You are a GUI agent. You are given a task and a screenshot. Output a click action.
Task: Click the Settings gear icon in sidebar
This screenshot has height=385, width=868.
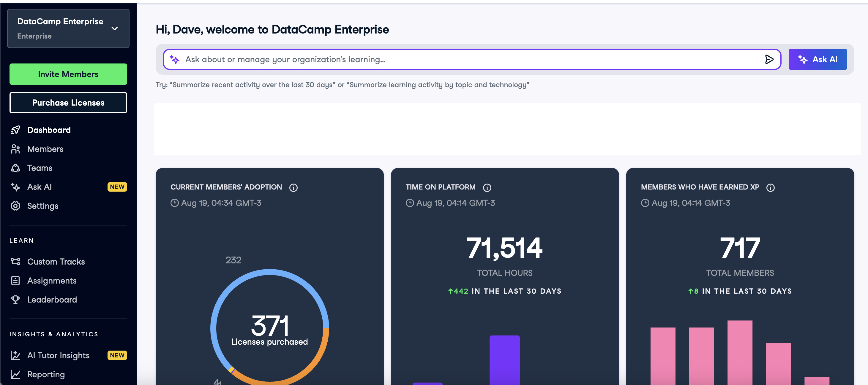tap(15, 206)
